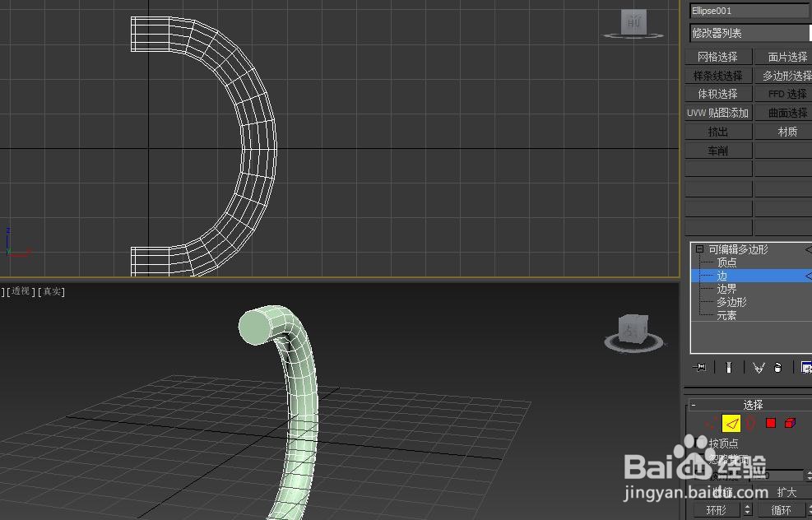Select the Edge sub-object mode icon
This screenshot has width=812, height=520.
[731, 424]
